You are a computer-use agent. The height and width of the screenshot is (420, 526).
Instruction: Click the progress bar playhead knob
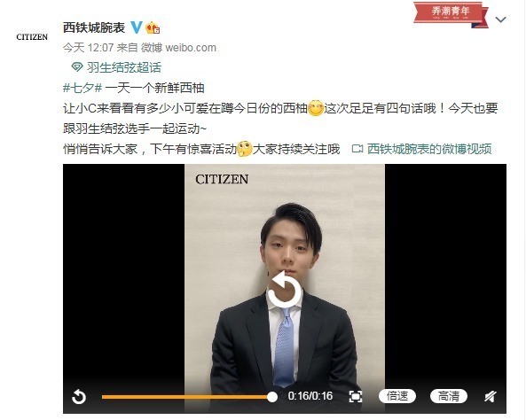pos(272,397)
